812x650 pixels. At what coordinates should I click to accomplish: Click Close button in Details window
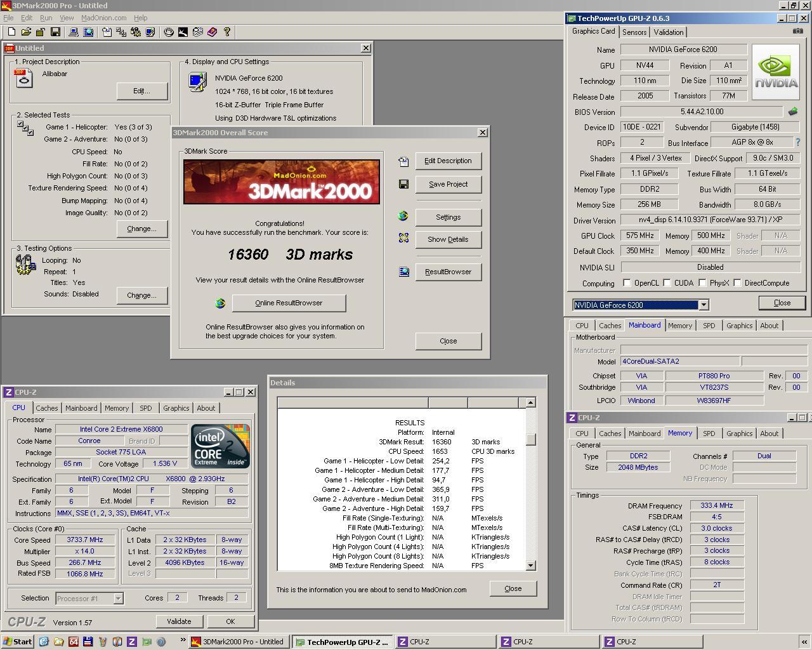(513, 588)
